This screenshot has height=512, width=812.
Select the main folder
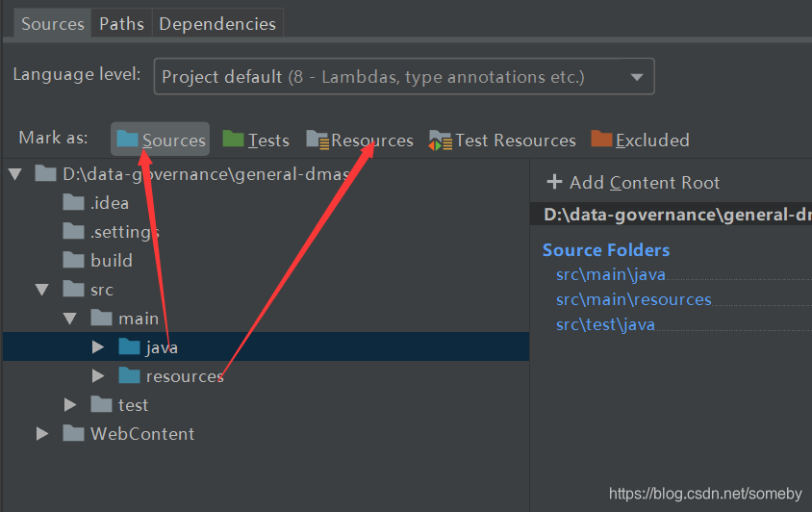click(x=139, y=319)
